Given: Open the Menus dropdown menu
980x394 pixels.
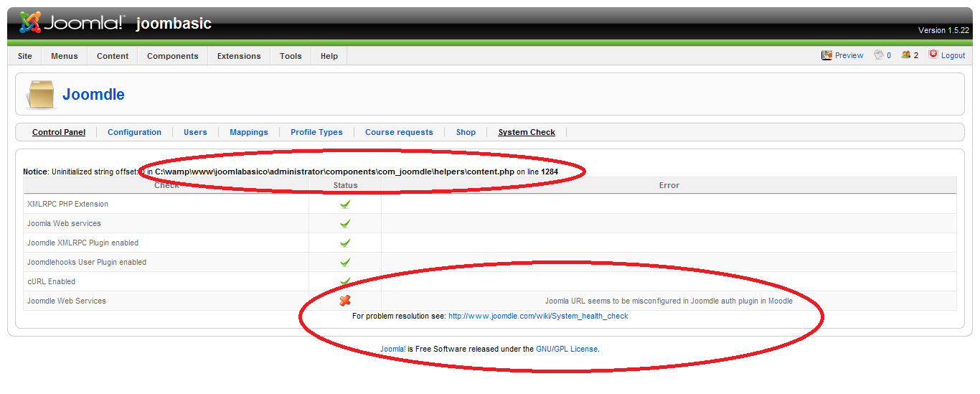Looking at the screenshot, I should (65, 56).
